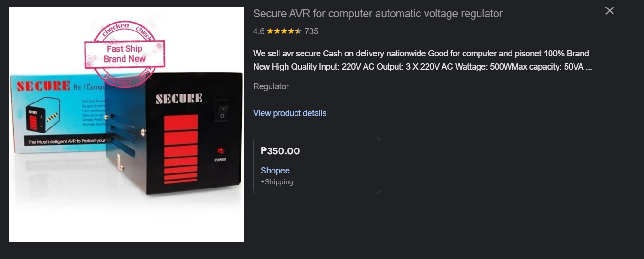
Task: Open the 735 reviews count
Action: click(x=311, y=31)
